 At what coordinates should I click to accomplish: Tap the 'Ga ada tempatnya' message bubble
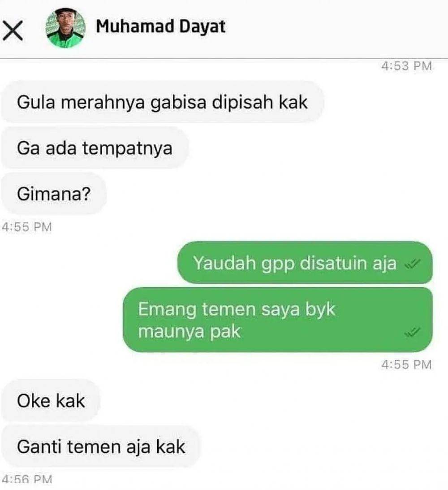(x=95, y=148)
